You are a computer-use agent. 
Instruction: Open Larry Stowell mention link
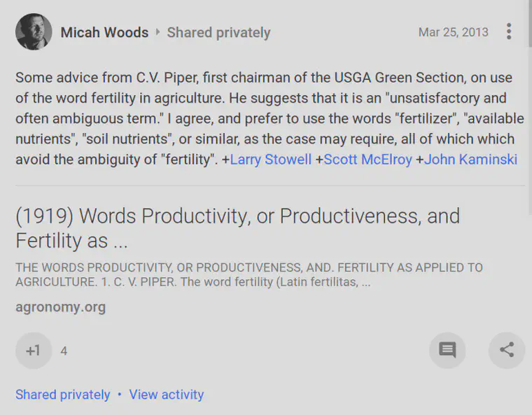[x=270, y=159]
